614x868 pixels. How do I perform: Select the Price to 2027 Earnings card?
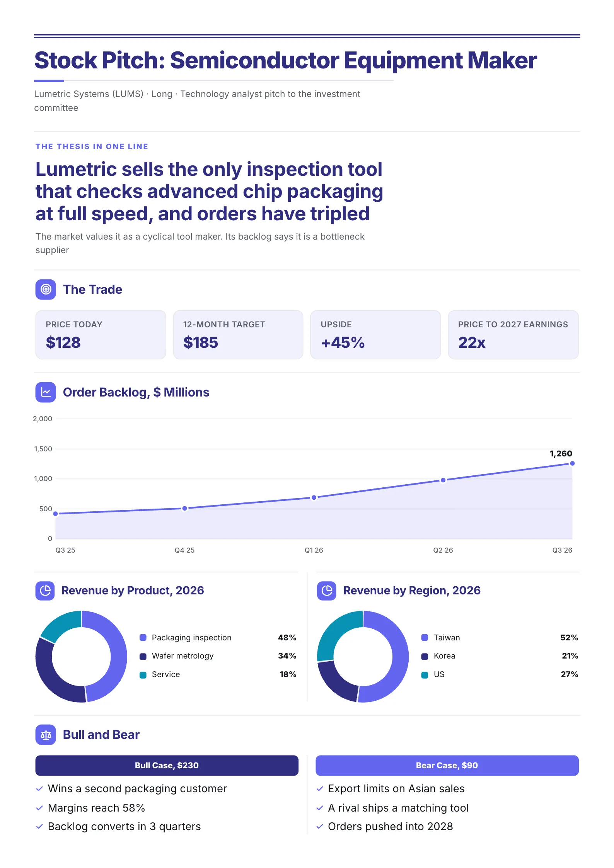[513, 335]
